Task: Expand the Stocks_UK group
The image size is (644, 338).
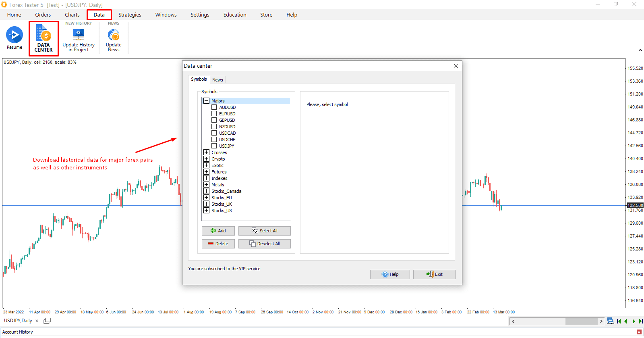Action: [206, 204]
